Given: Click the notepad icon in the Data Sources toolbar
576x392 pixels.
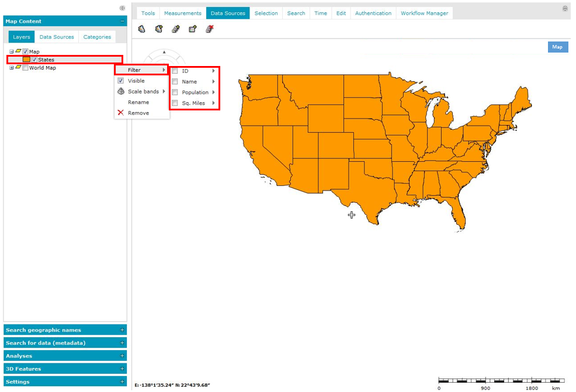Looking at the screenshot, I should 192,29.
